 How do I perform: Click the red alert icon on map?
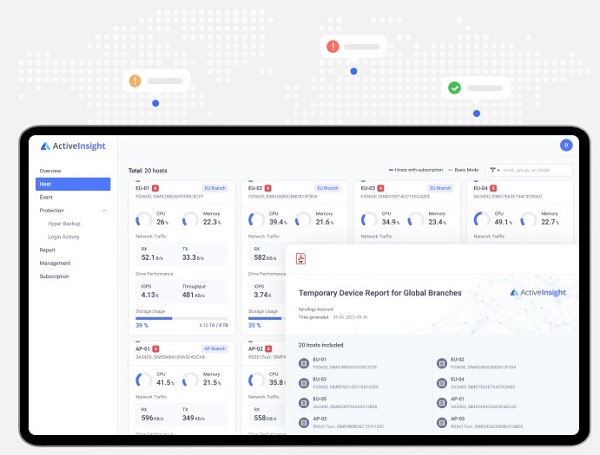point(333,47)
